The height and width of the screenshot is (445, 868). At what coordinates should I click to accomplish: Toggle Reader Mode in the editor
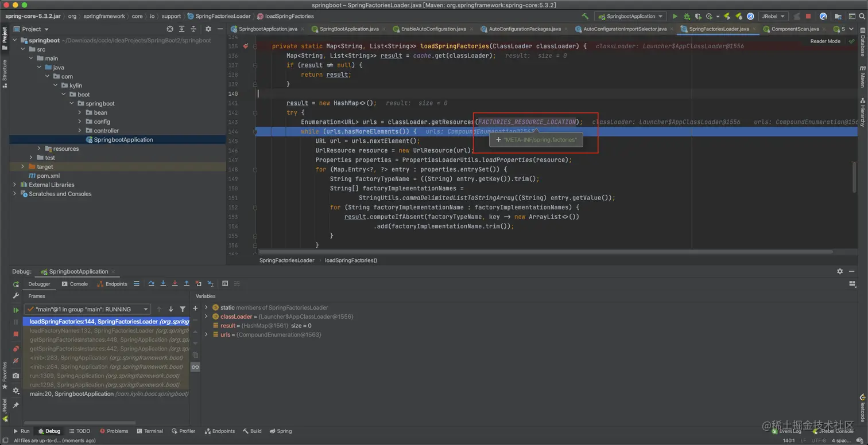pyautogui.click(x=826, y=41)
